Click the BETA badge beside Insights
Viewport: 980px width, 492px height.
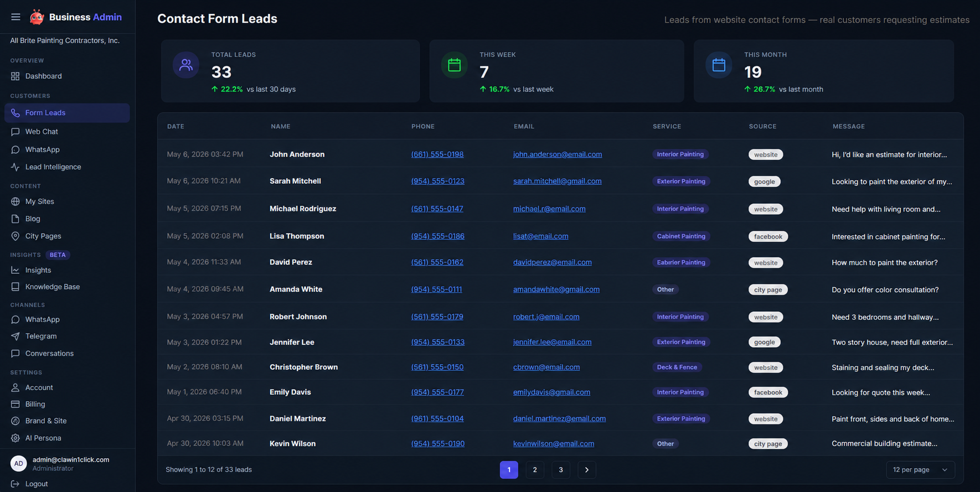click(58, 255)
